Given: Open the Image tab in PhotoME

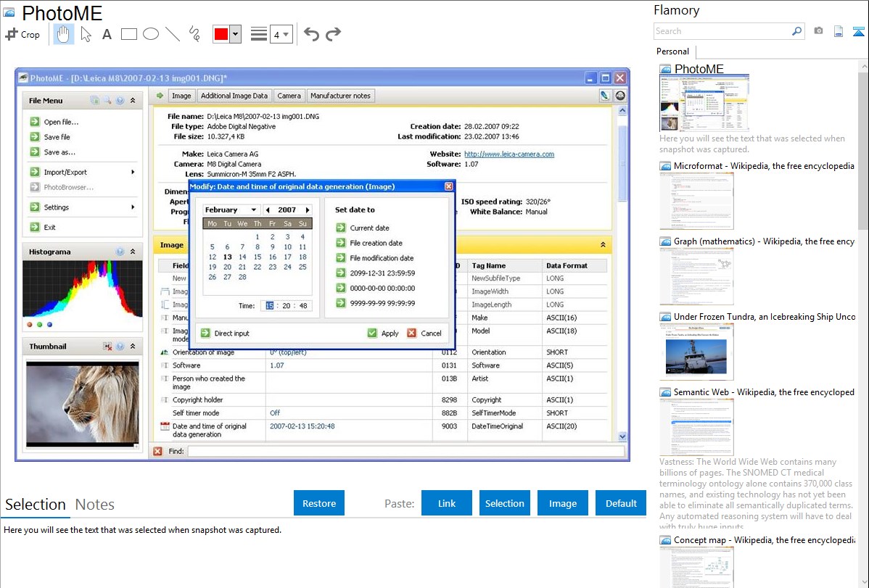Looking at the screenshot, I should coord(181,96).
